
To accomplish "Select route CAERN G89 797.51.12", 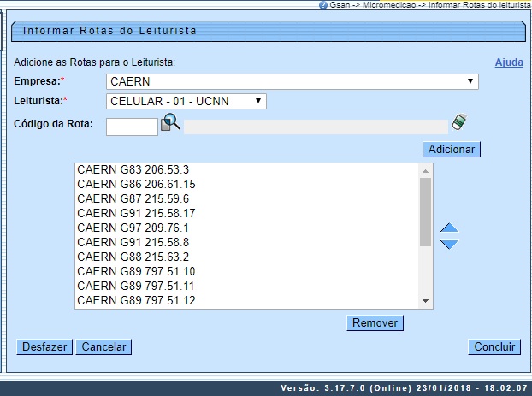I will (136, 300).
